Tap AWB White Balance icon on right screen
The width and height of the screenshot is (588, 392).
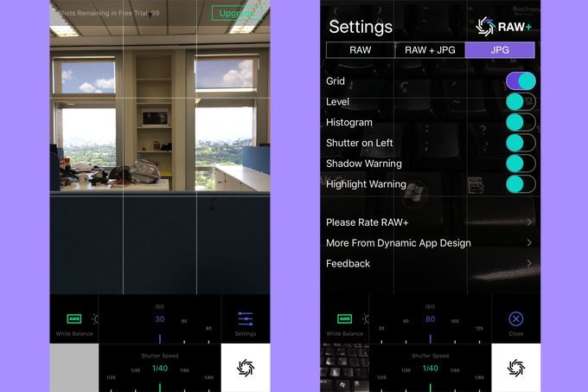(x=345, y=320)
